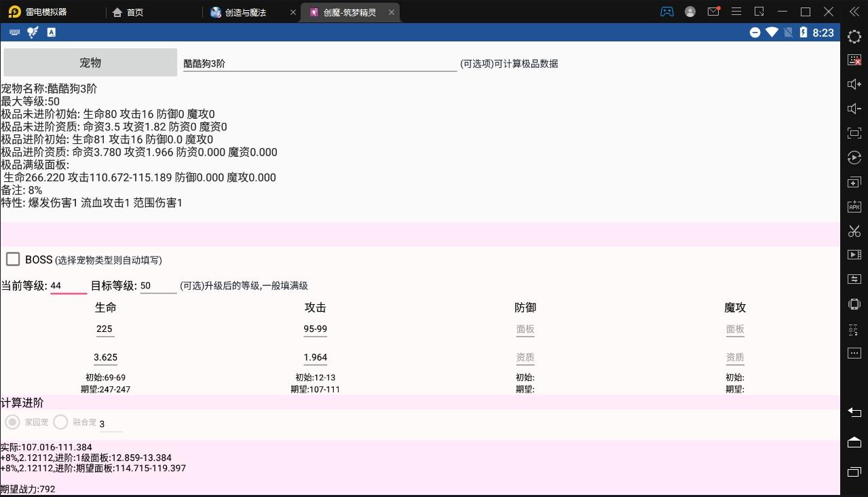
Task: Click advancement stage field showing 3
Action: pos(111,424)
